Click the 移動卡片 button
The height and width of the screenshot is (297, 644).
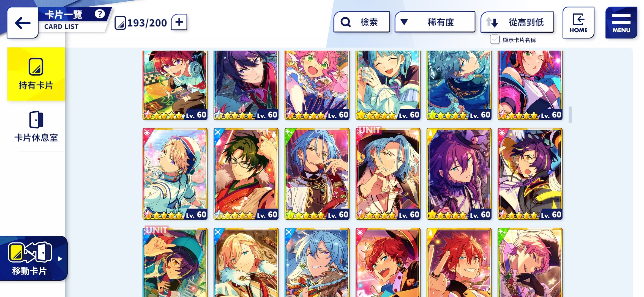[33, 258]
